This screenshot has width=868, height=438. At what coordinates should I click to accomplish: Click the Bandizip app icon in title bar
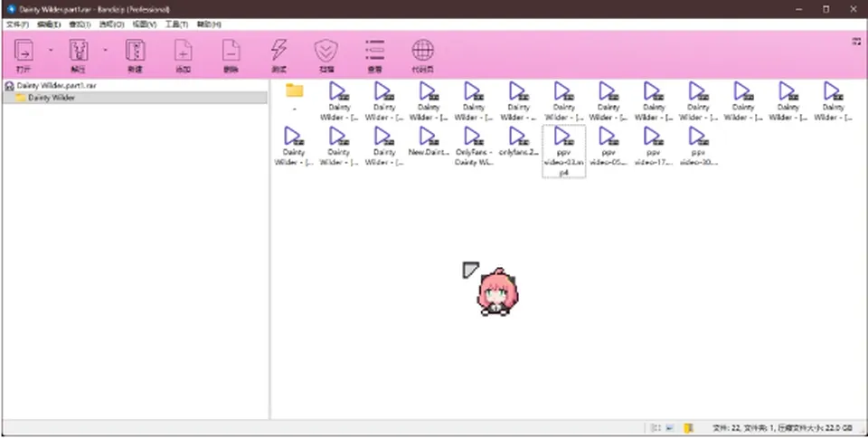point(11,9)
